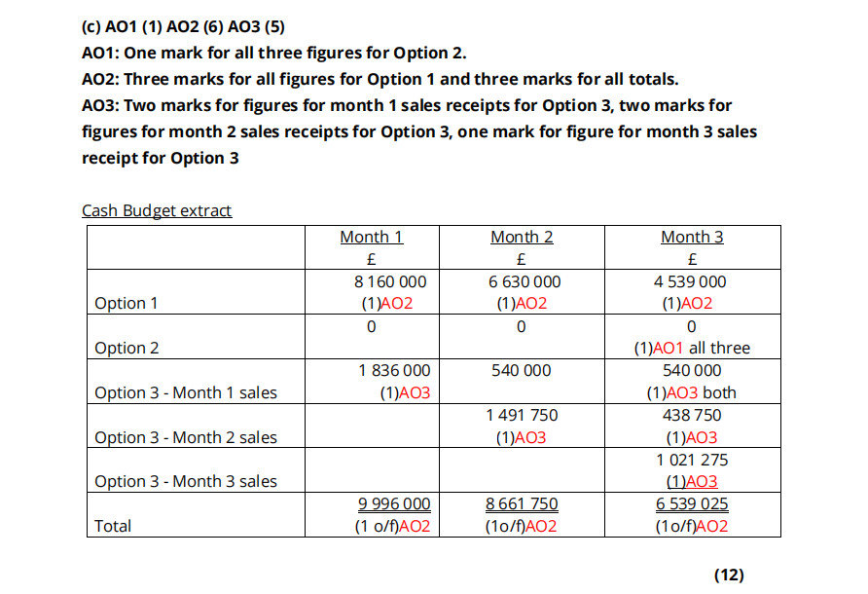This screenshot has width=868, height=594.
Task: Click the 'Option 1' row label
Action: (127, 303)
